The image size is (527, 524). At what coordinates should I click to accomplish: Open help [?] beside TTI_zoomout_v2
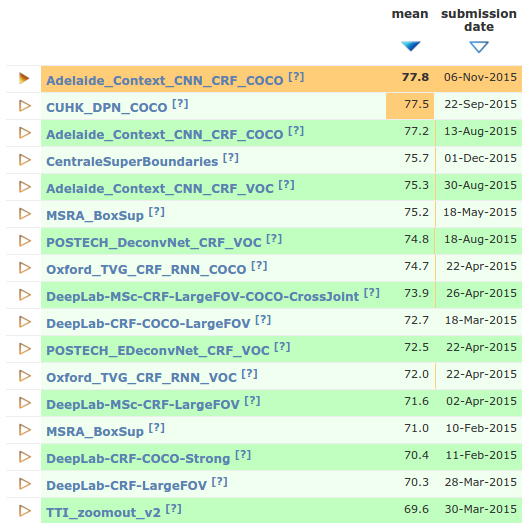[173, 509]
